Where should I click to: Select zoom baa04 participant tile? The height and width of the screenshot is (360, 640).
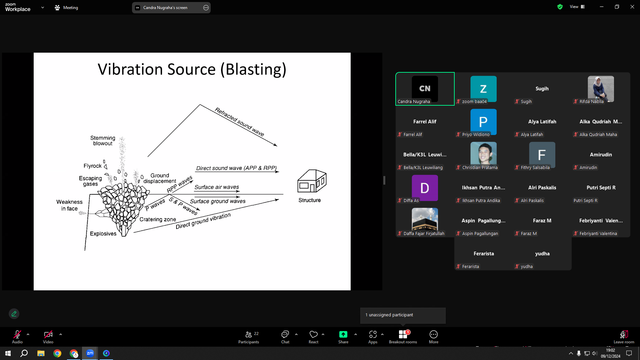(x=483, y=89)
